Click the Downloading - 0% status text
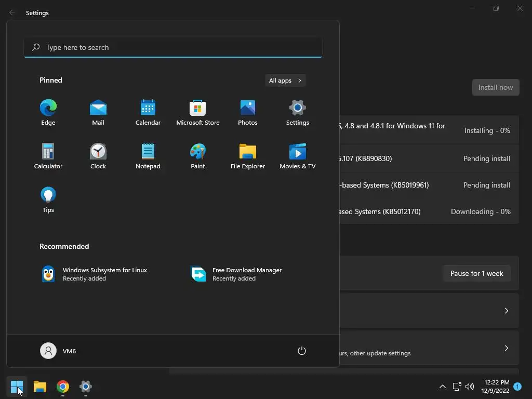 click(x=481, y=211)
